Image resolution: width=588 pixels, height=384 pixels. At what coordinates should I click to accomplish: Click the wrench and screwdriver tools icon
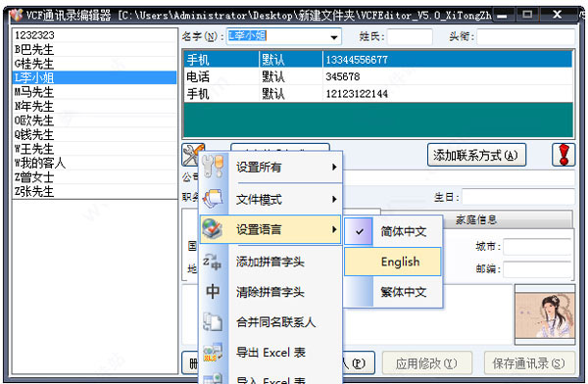pyautogui.click(x=192, y=154)
